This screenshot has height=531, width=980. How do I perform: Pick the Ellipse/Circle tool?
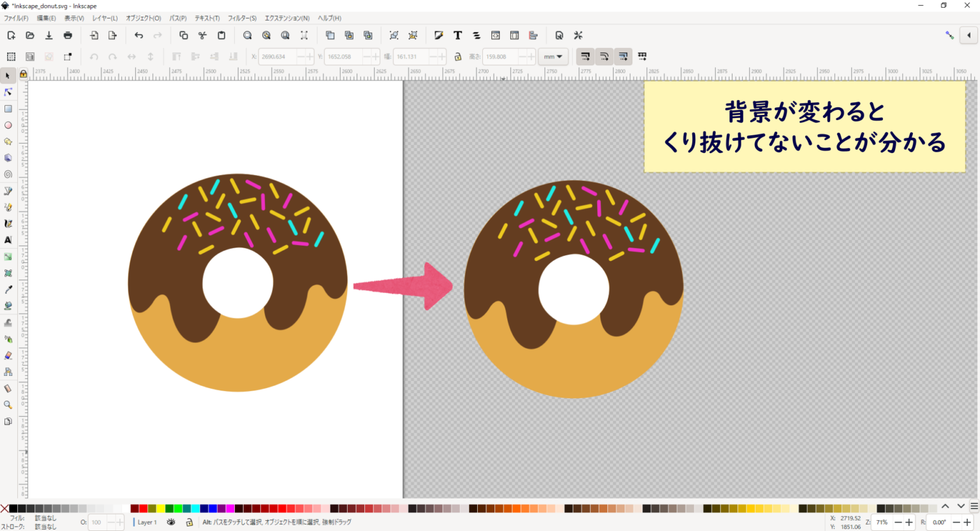point(8,126)
